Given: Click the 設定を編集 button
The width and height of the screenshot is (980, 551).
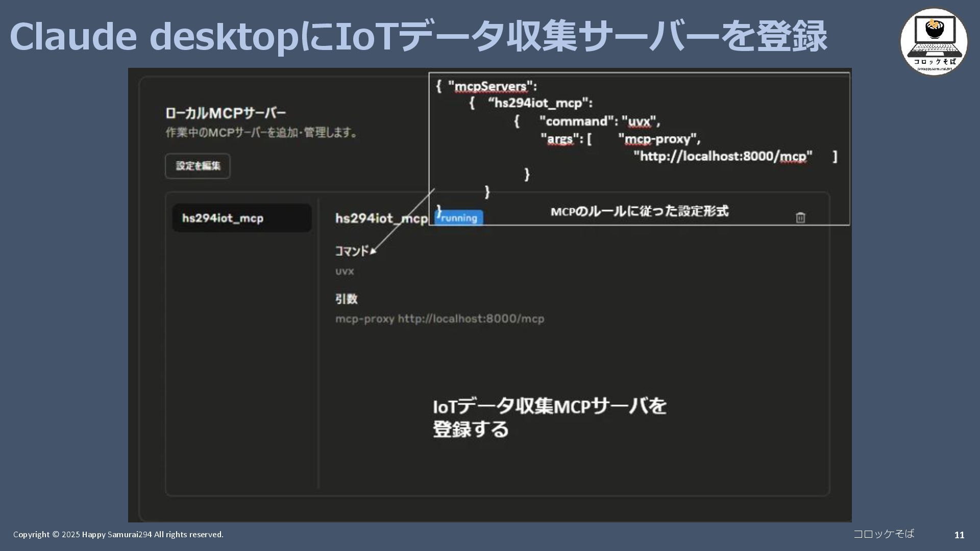Looking at the screenshot, I should click(198, 166).
